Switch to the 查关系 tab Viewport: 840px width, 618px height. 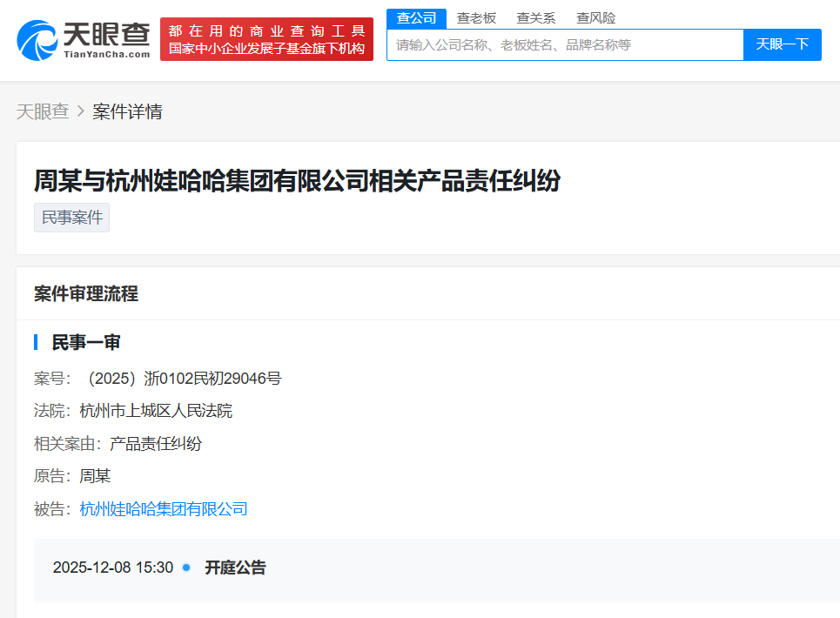pyautogui.click(x=535, y=18)
